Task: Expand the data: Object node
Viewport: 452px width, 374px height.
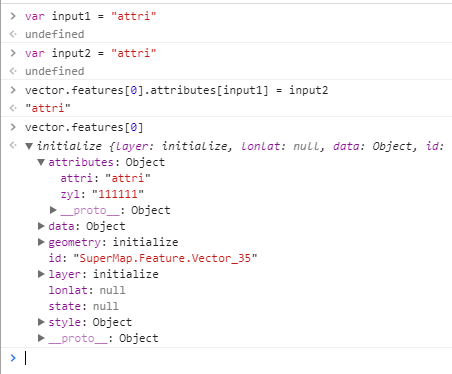Action: (x=41, y=226)
